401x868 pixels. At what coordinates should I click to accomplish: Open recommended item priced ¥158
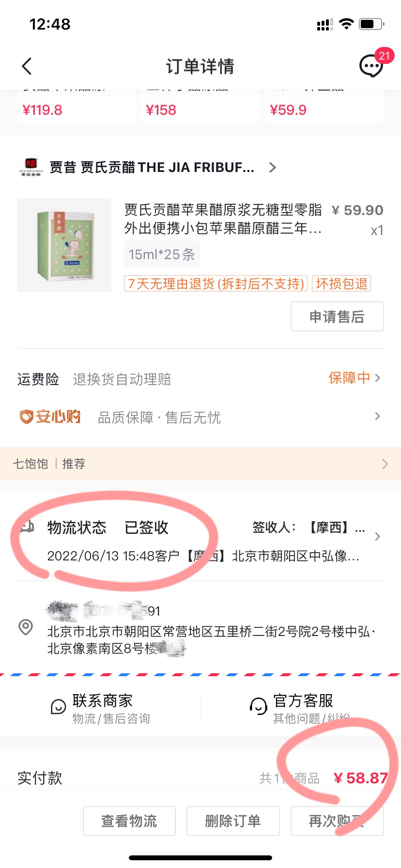[200, 106]
